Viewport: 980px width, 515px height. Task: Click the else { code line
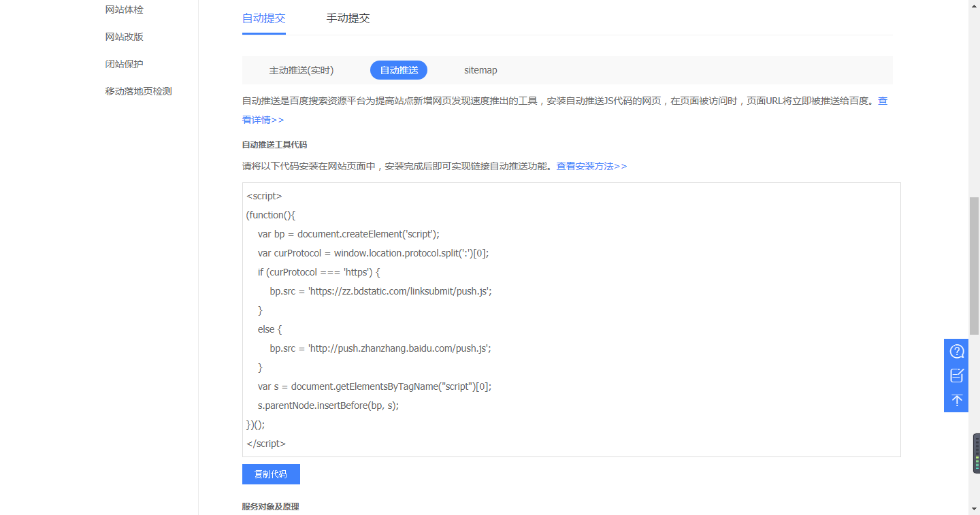point(269,329)
